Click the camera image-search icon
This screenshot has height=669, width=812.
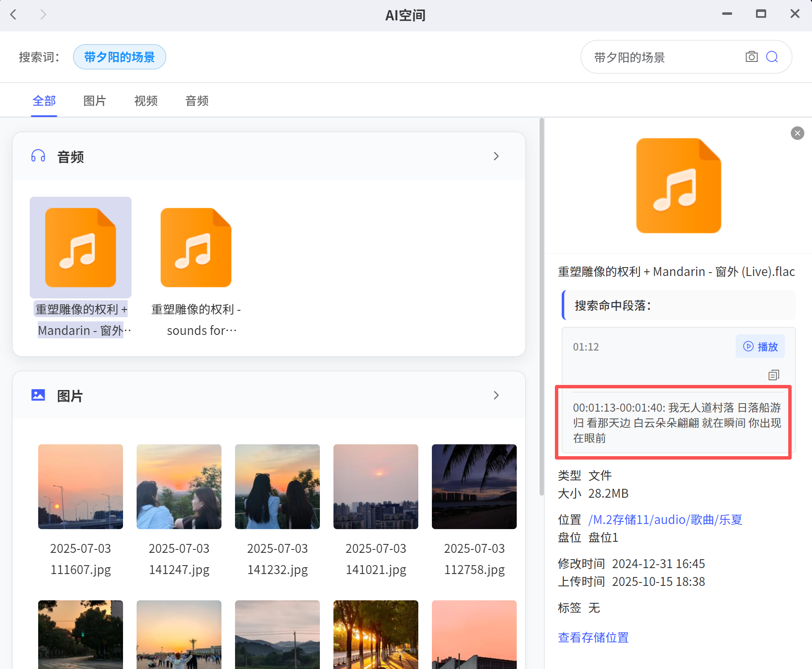(751, 57)
